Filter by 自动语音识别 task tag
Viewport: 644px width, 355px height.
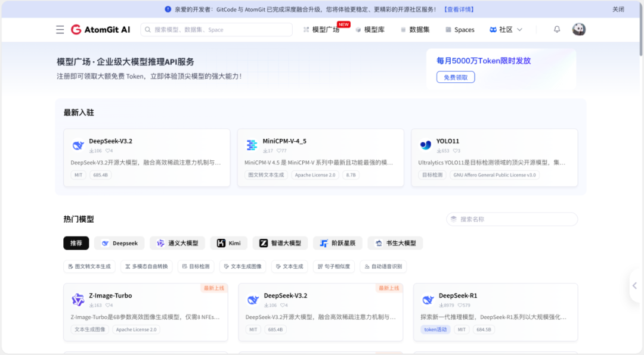(x=383, y=266)
